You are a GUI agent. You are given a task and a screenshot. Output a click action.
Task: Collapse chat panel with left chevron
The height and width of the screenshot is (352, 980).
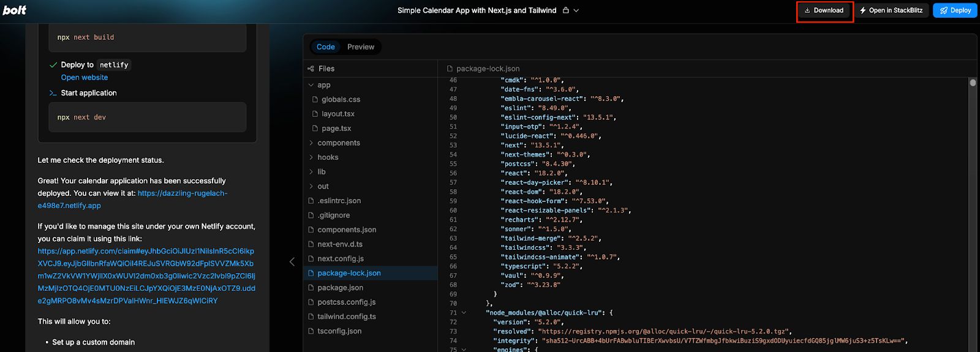point(292,262)
